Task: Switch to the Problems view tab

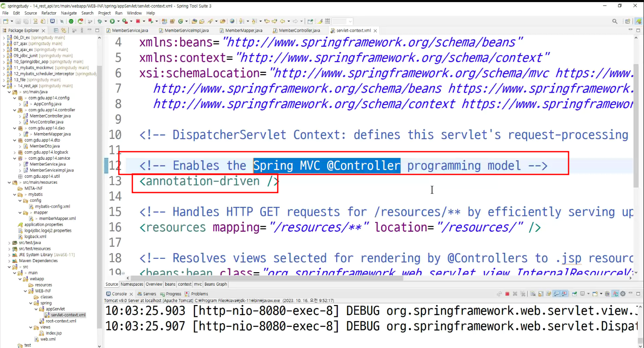Action: point(197,294)
